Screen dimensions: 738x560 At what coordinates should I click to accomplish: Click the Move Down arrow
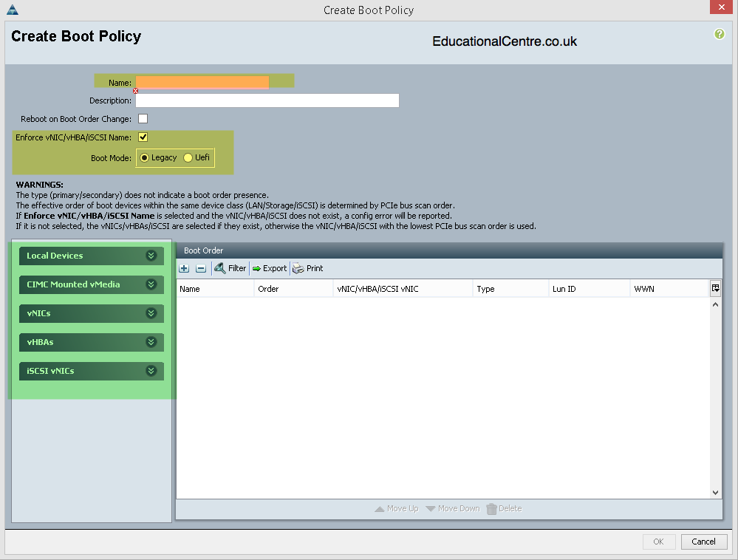[x=453, y=509]
